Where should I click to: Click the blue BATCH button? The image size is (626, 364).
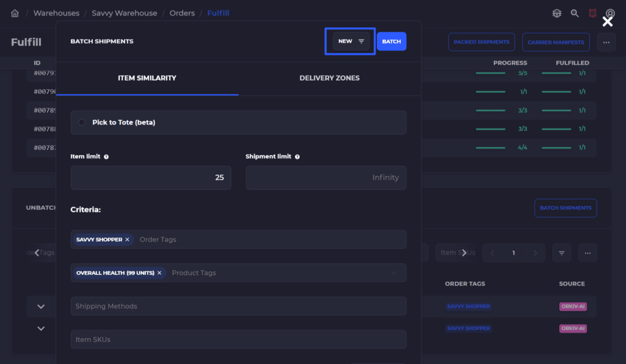pos(391,42)
